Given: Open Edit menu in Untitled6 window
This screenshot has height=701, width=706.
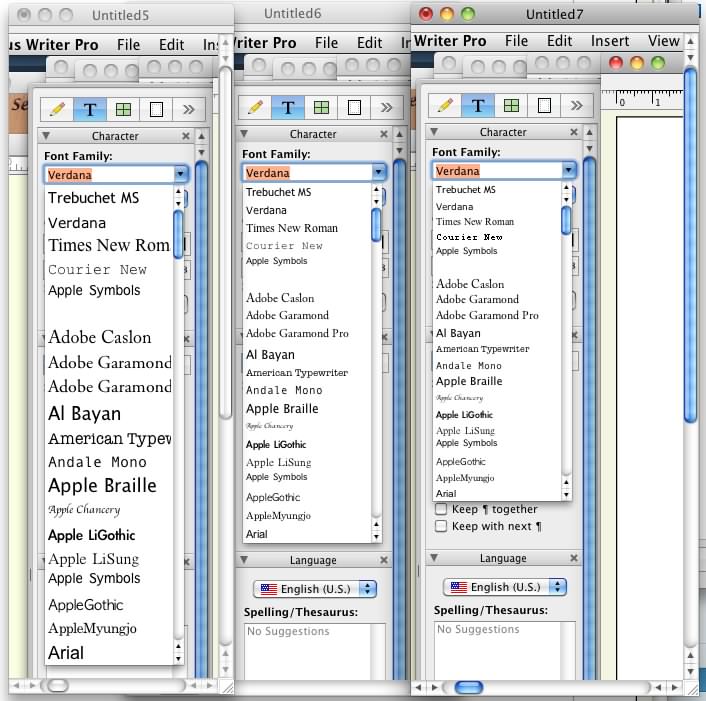Looking at the screenshot, I should (369, 43).
